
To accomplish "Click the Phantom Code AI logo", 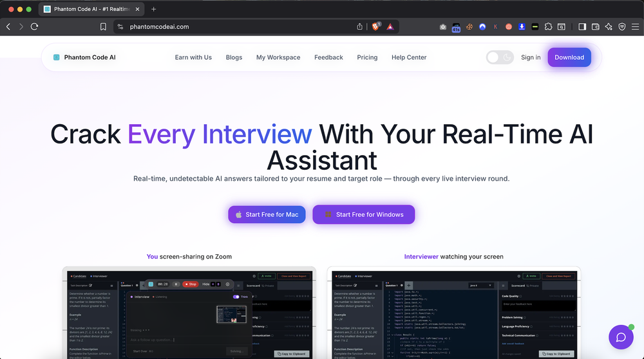I will pyautogui.click(x=84, y=57).
